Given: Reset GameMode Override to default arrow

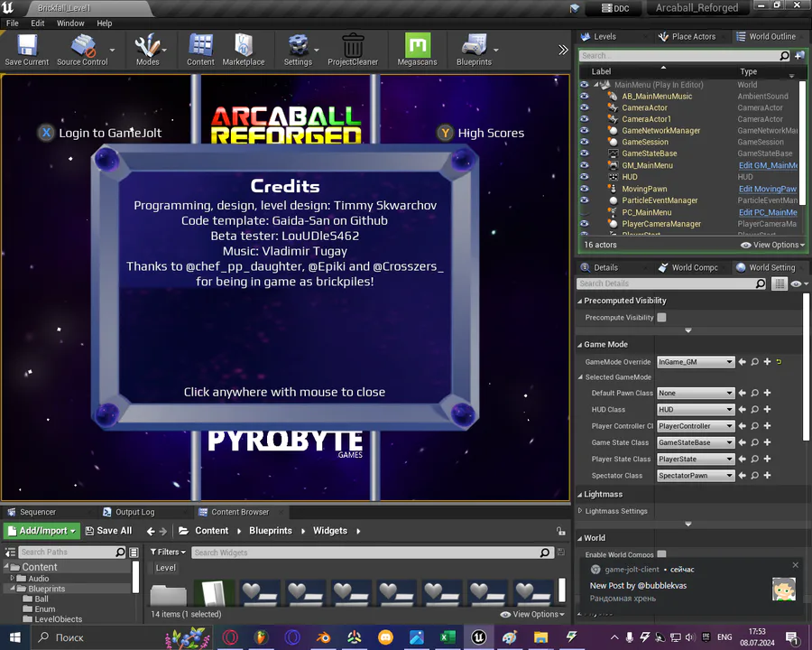Looking at the screenshot, I should pyautogui.click(x=779, y=362).
